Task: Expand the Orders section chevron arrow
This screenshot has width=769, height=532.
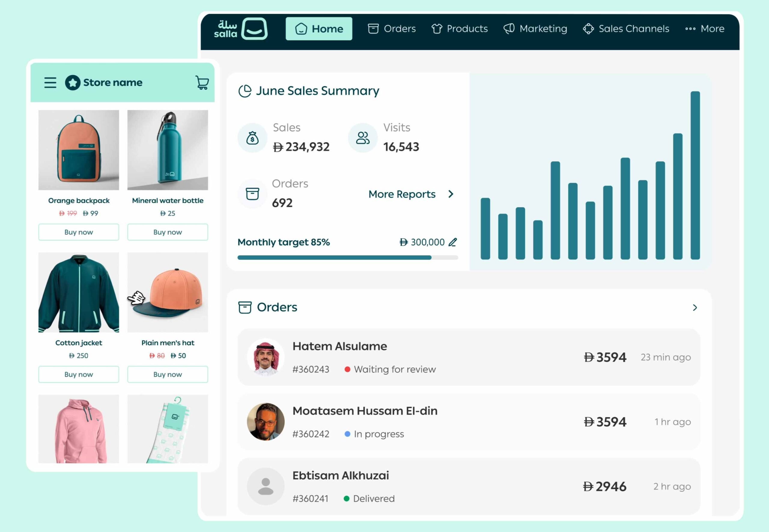Action: tap(695, 308)
